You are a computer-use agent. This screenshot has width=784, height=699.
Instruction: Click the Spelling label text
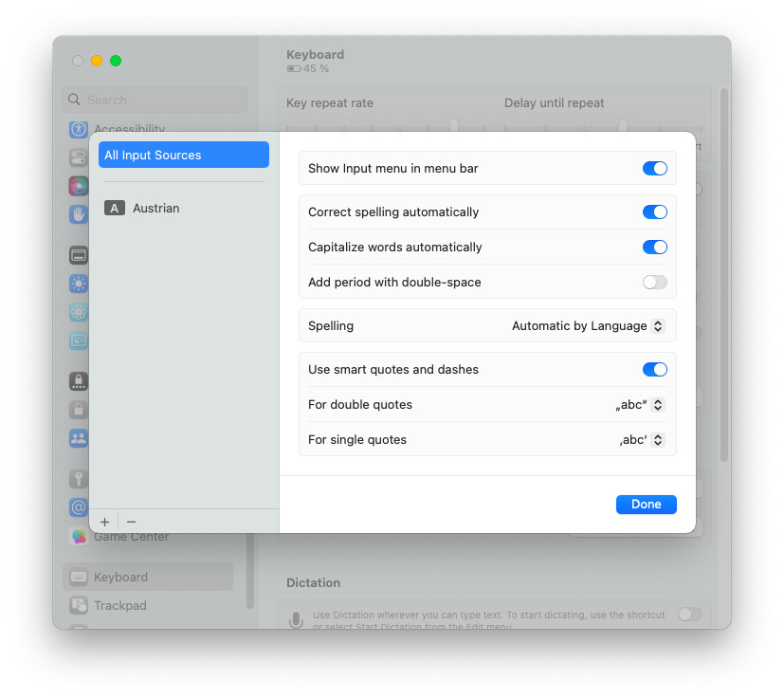(331, 326)
